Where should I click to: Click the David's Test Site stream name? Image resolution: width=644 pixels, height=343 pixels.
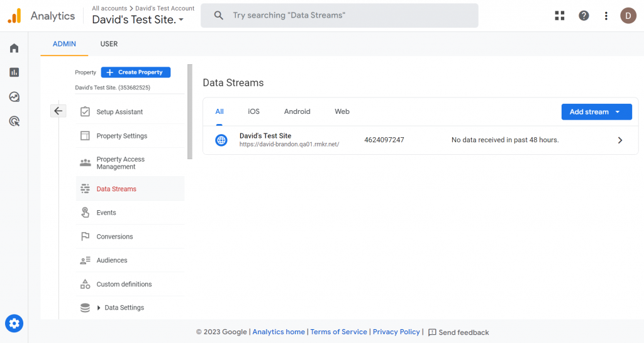point(265,135)
